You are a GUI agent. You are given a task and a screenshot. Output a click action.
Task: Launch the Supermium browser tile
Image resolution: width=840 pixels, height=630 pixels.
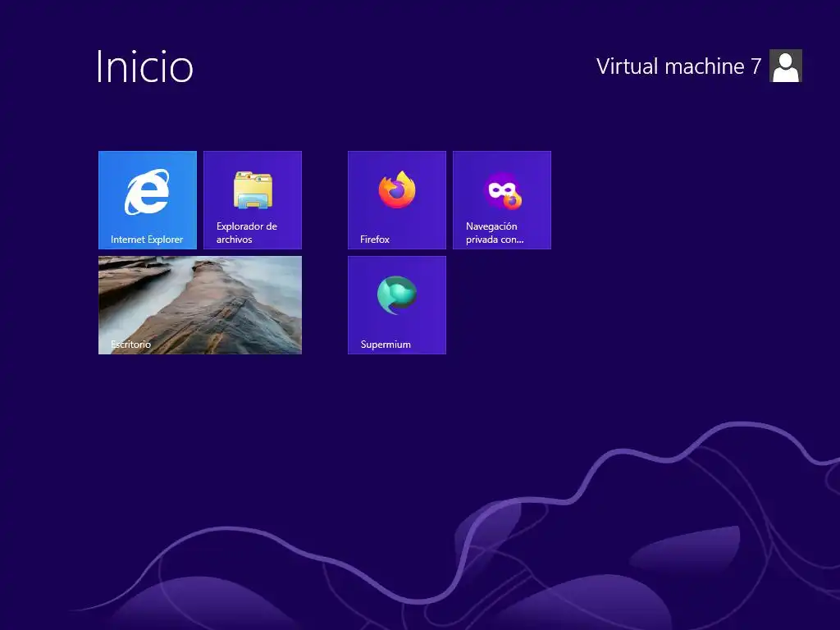click(x=396, y=305)
